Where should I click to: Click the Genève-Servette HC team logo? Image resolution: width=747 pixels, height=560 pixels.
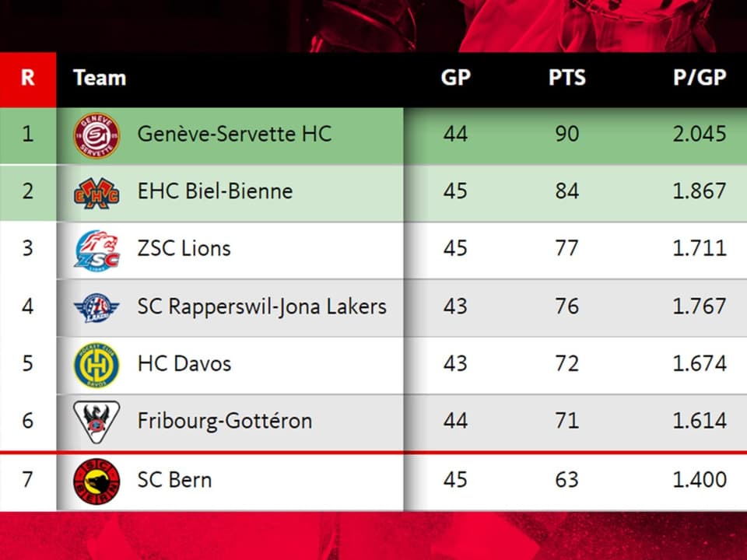96,135
